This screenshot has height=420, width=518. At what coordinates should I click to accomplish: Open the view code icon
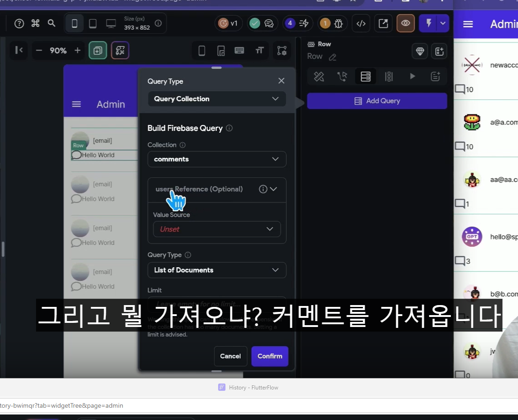[361, 23]
